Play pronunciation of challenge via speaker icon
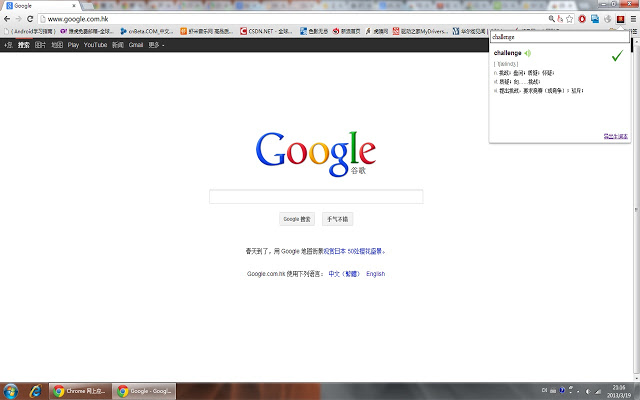The width and height of the screenshot is (640, 400). coord(527,53)
